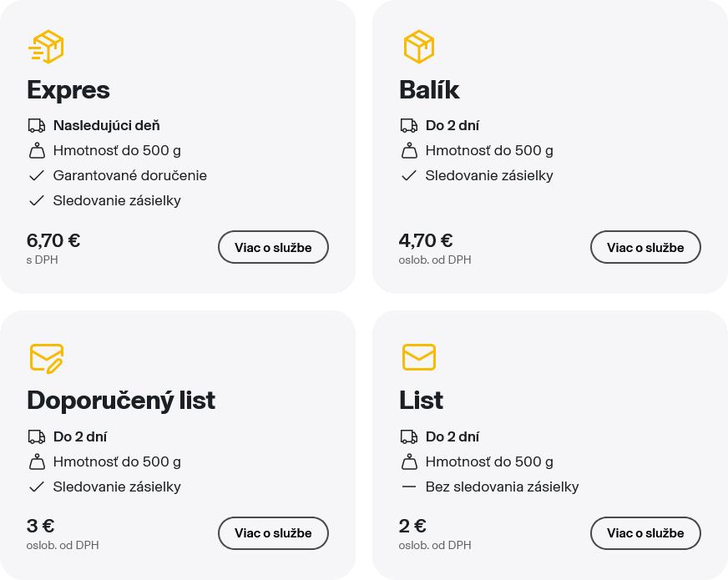Click the weight icon in Doporučený list card
The height and width of the screenshot is (580, 728).
click(37, 461)
